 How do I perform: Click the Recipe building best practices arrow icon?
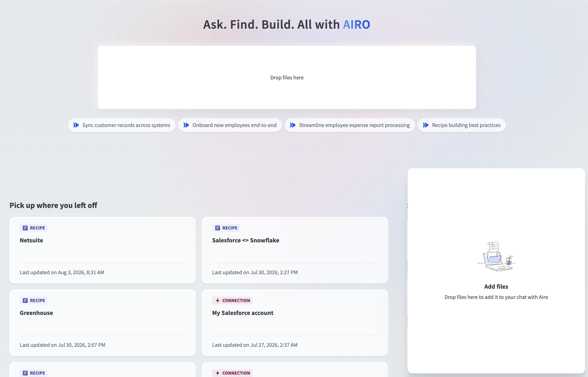(426, 125)
